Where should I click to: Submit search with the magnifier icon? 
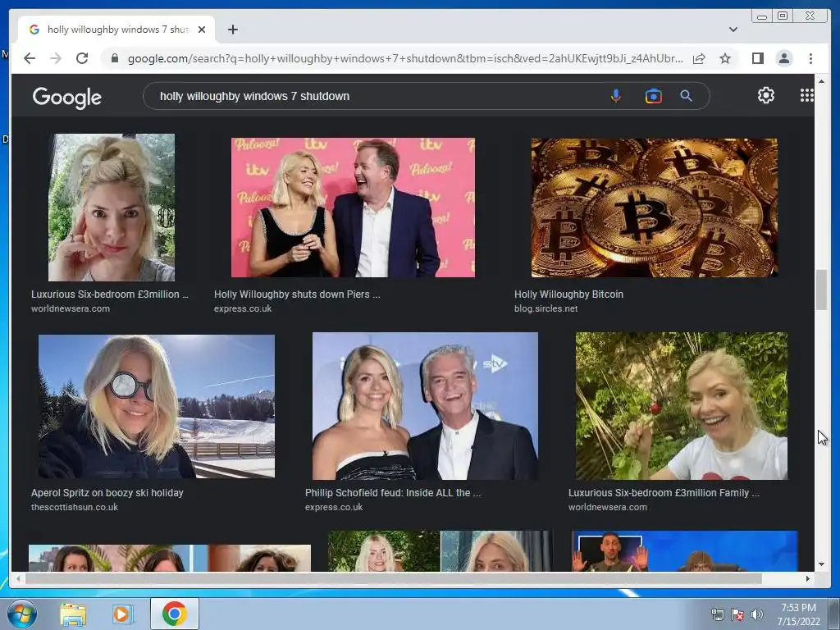687,96
